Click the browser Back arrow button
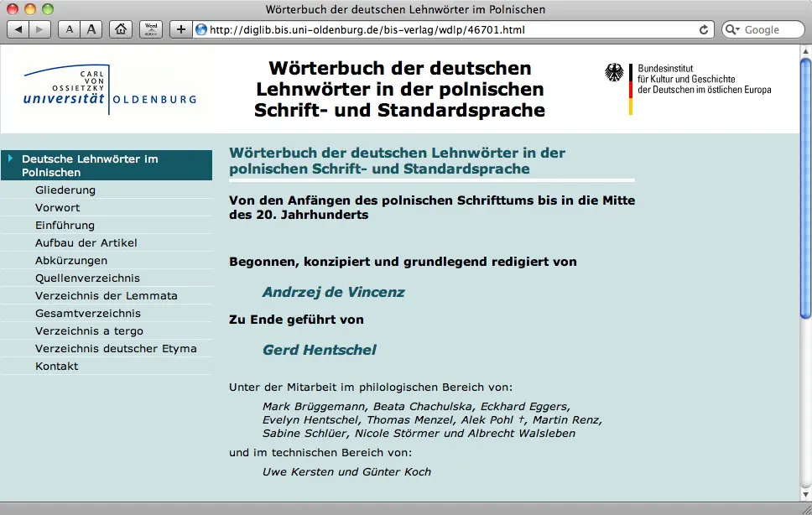Image resolution: width=812 pixels, height=515 pixels. tap(18, 29)
